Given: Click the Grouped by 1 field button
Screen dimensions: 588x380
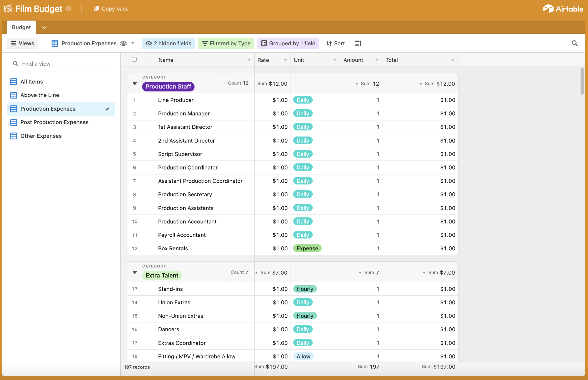Looking at the screenshot, I should (288, 43).
